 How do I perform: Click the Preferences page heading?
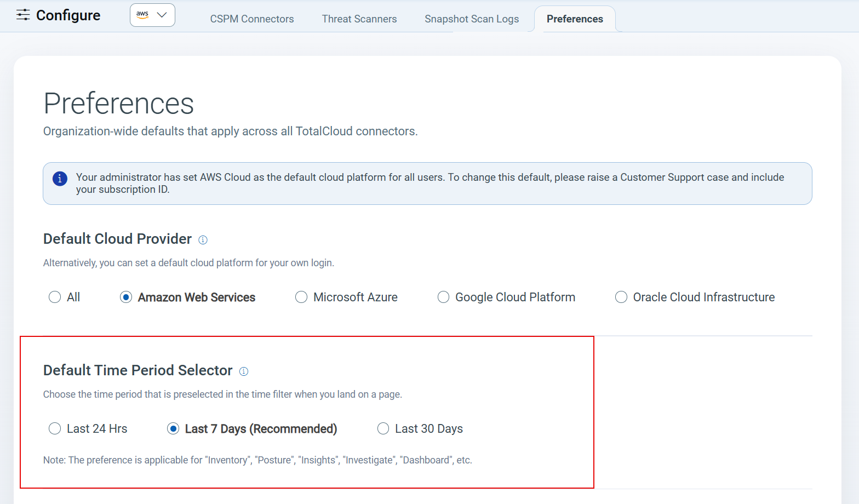pyautogui.click(x=119, y=104)
